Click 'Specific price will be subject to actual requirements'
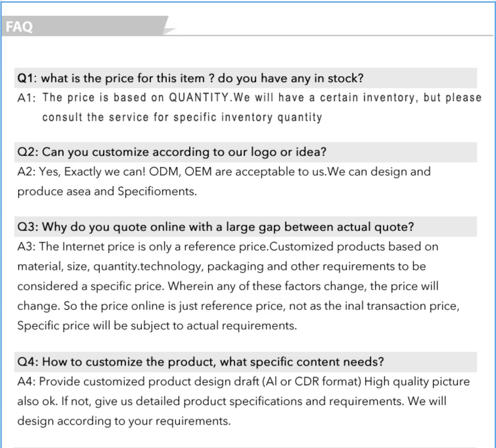 157,326
